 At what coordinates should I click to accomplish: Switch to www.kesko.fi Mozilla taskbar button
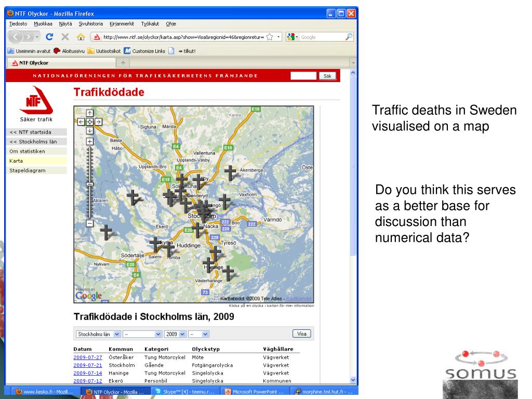(45, 392)
